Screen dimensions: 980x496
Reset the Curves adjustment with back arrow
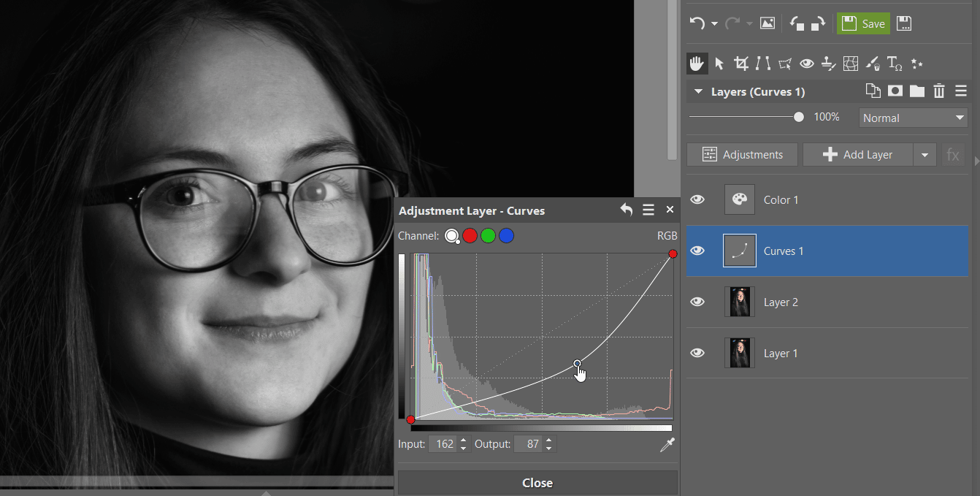(626, 210)
